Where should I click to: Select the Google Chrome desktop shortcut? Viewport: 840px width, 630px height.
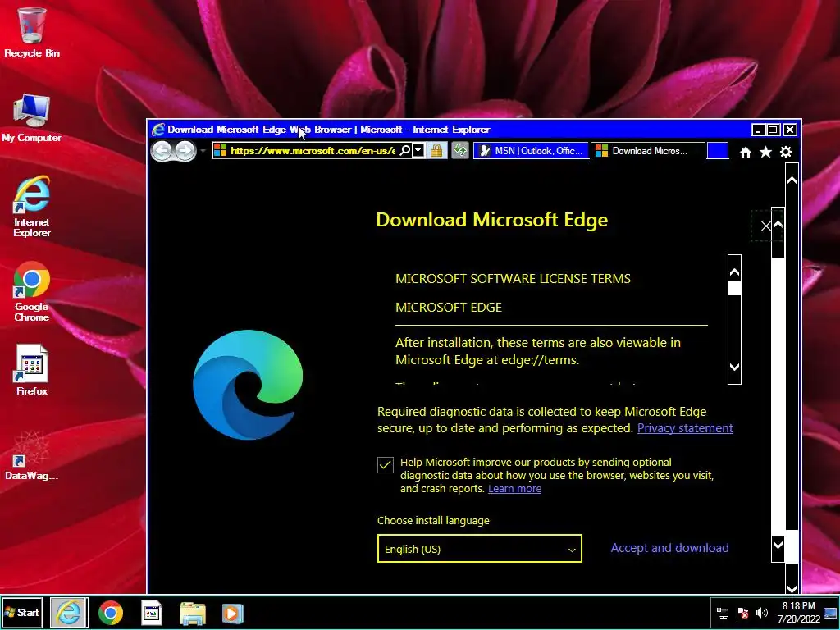32,291
